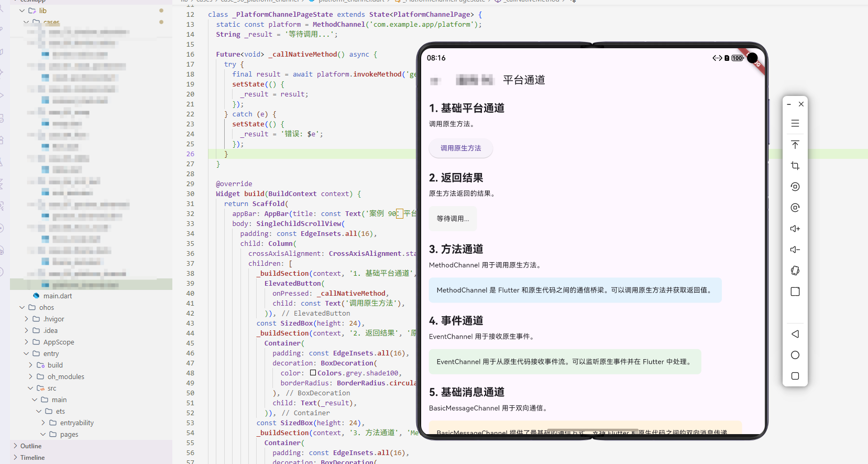Tap the 调用原生方法 button in the app
The height and width of the screenshot is (464, 868).
(x=460, y=148)
